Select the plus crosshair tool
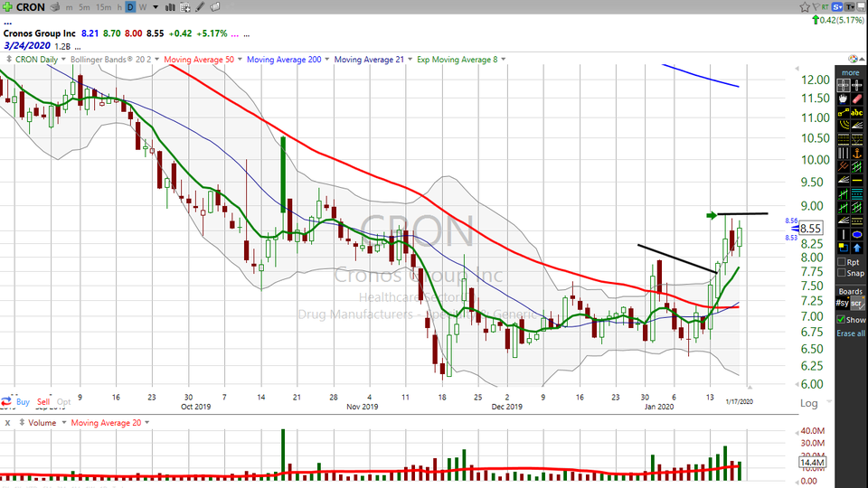 click(x=857, y=85)
